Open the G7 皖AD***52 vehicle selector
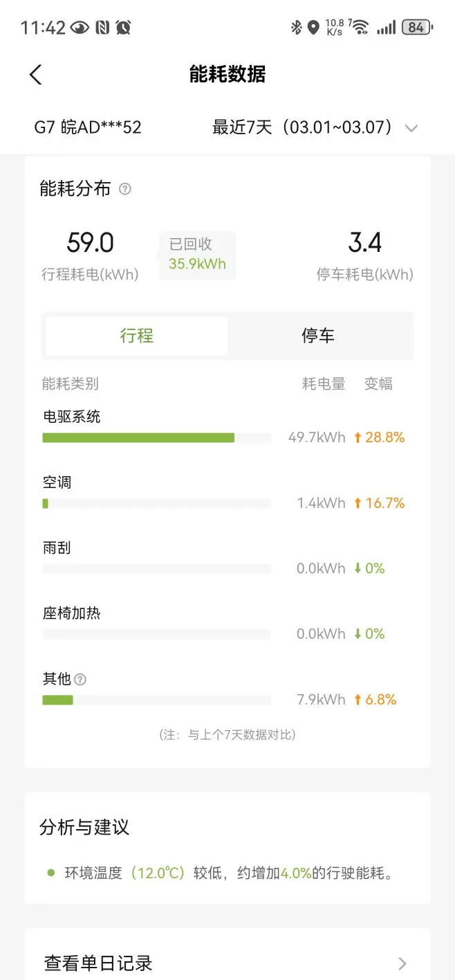This screenshot has height=980, width=455. click(88, 127)
